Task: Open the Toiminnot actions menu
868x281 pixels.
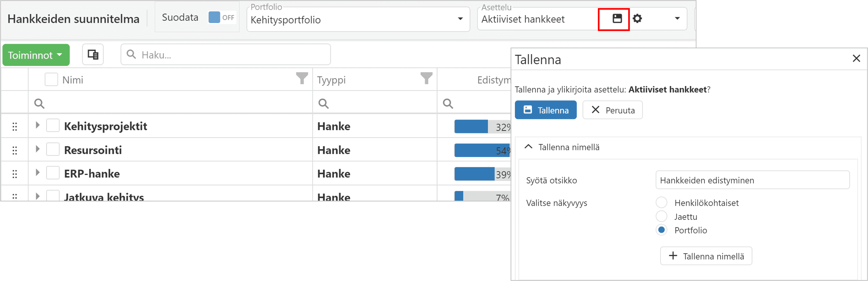Action: (x=36, y=55)
